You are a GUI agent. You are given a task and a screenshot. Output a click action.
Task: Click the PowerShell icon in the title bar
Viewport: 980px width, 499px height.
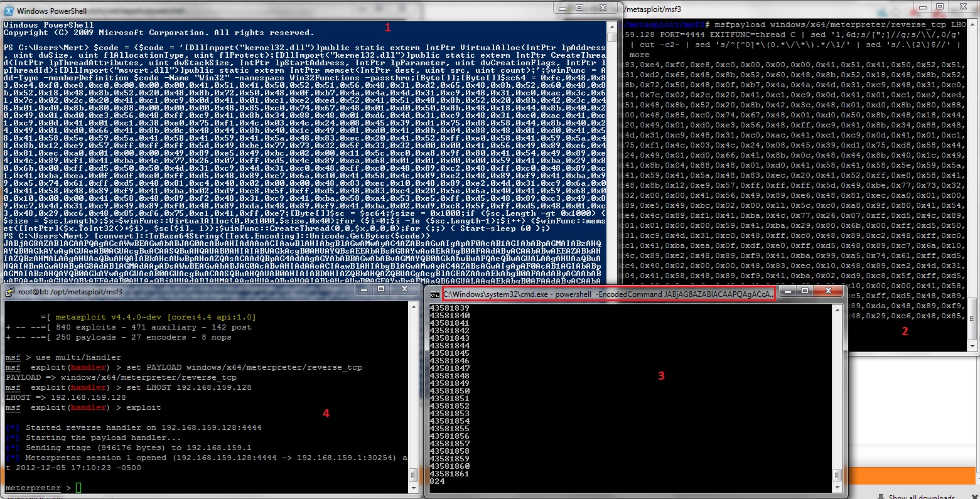[9, 11]
